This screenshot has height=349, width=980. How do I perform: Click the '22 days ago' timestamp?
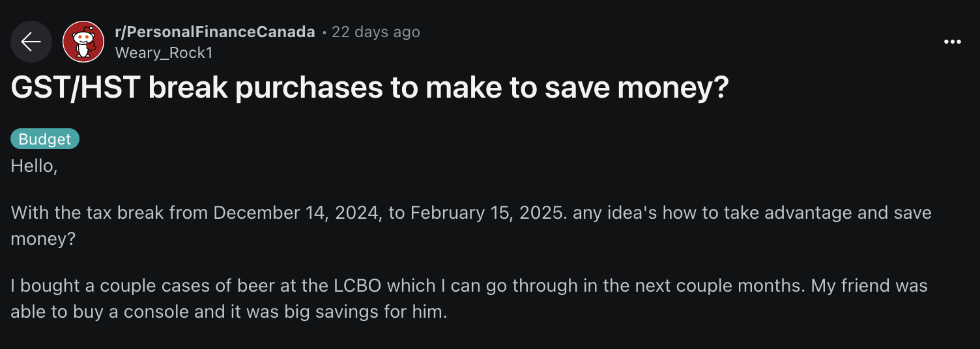376,32
